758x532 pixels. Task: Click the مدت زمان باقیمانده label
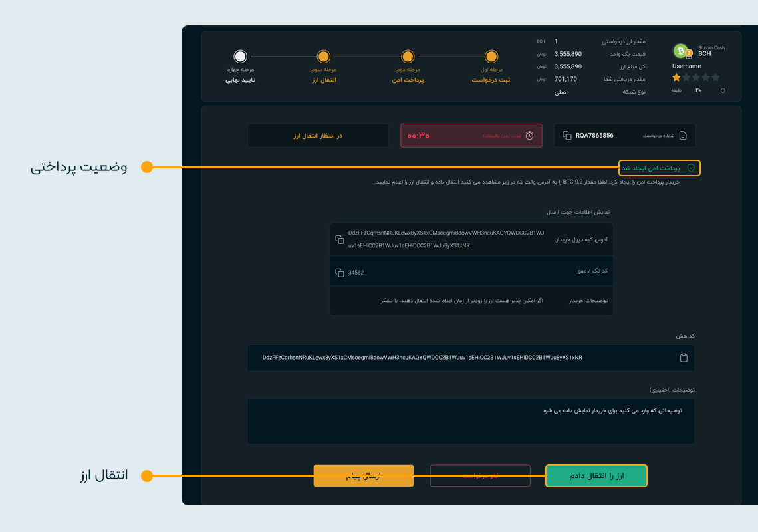501,136
